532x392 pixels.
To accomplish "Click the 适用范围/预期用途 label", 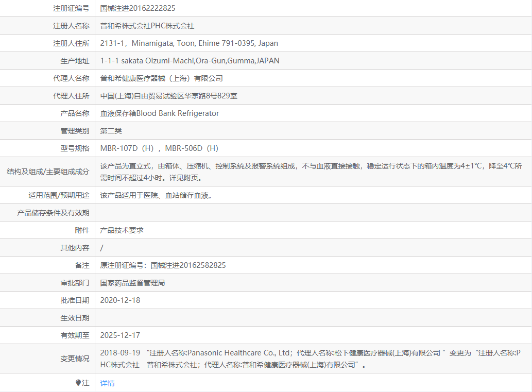I will point(59,196).
